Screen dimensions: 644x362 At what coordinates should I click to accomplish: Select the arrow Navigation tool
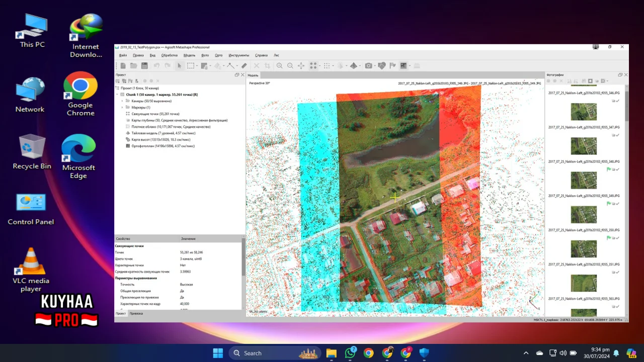pos(179,65)
